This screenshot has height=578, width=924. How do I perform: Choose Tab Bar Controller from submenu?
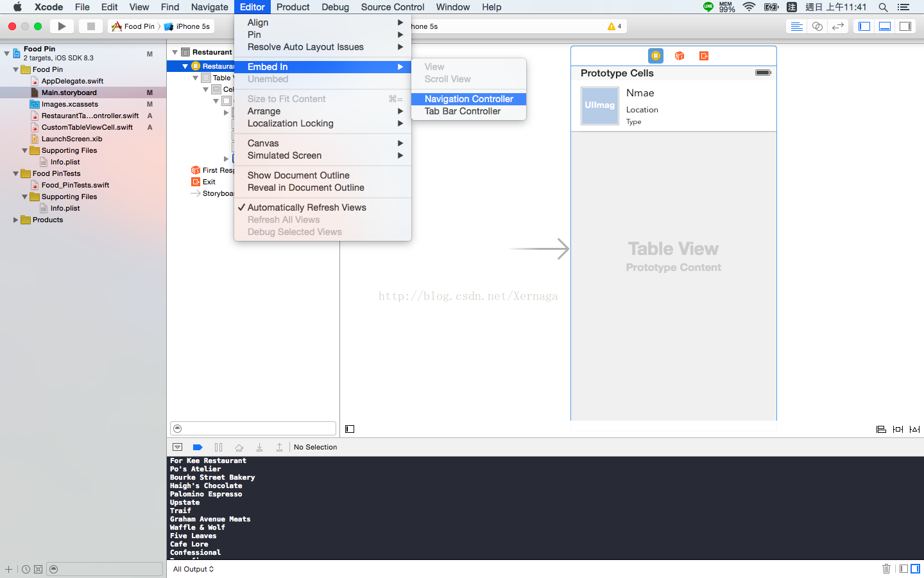pos(468,111)
